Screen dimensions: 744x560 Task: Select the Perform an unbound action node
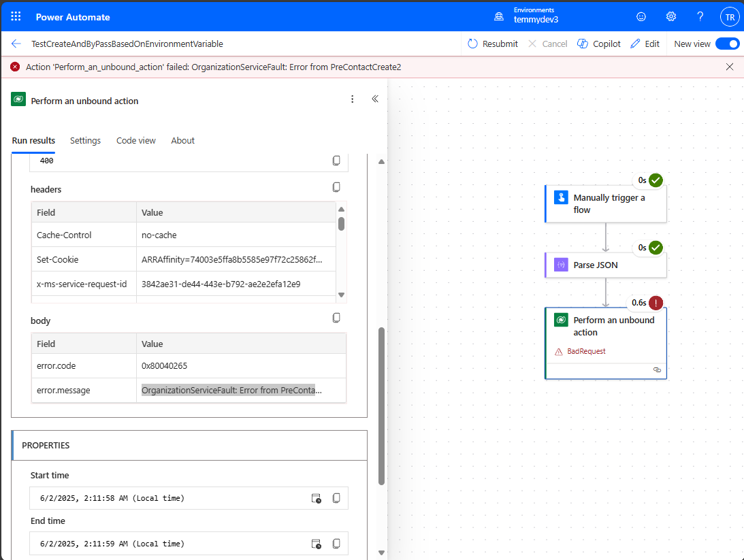[606, 344]
